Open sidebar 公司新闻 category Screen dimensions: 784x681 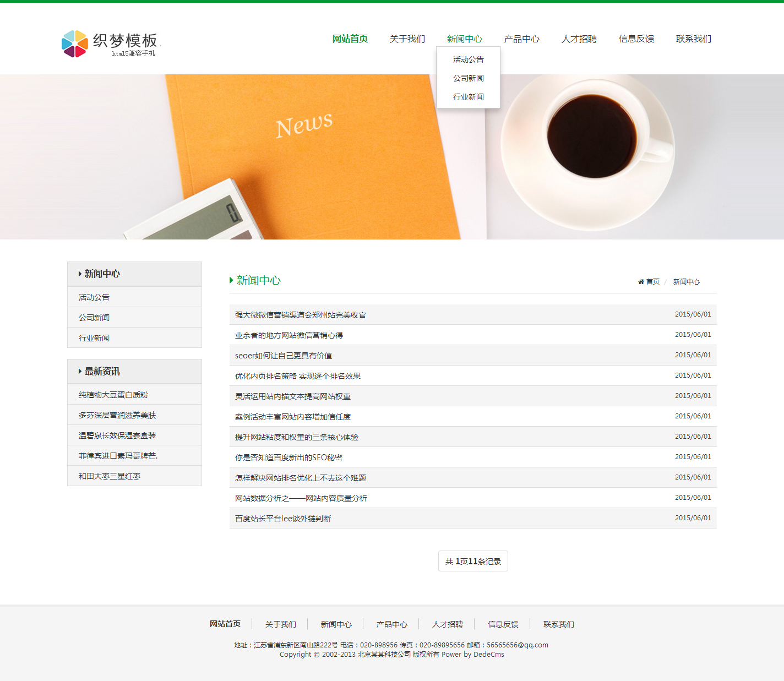pyautogui.click(x=94, y=318)
